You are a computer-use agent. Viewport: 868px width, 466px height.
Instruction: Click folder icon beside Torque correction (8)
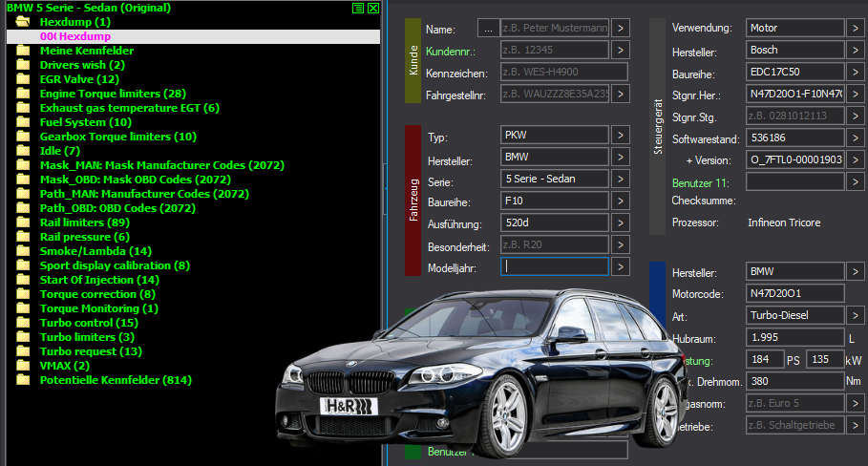pos(23,294)
